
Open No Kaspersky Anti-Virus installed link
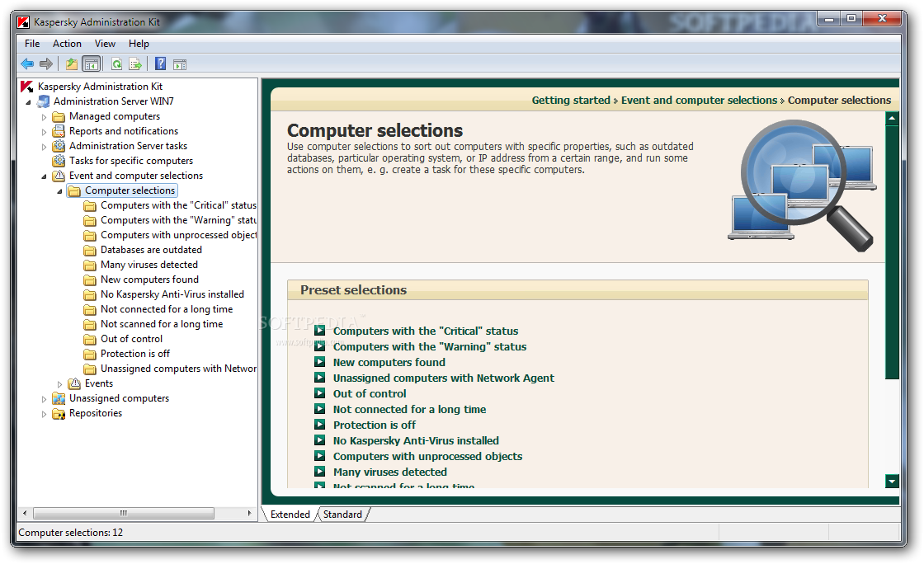click(x=416, y=440)
